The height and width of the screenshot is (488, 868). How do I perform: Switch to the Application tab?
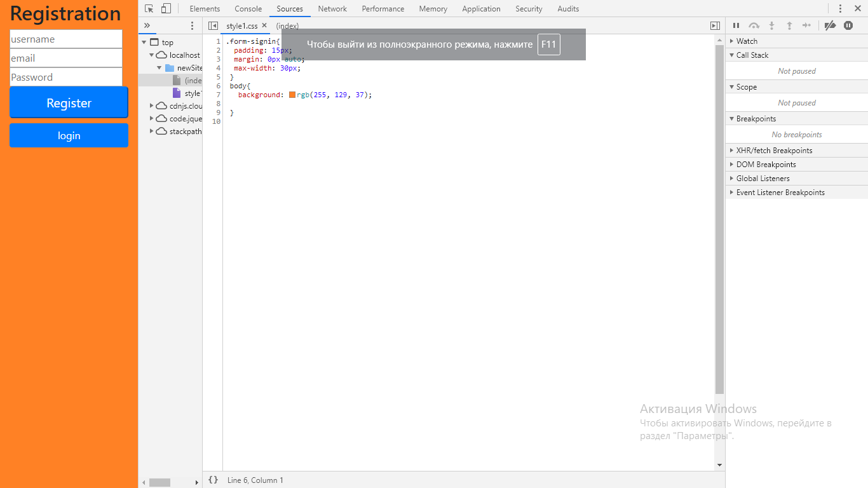pos(481,9)
